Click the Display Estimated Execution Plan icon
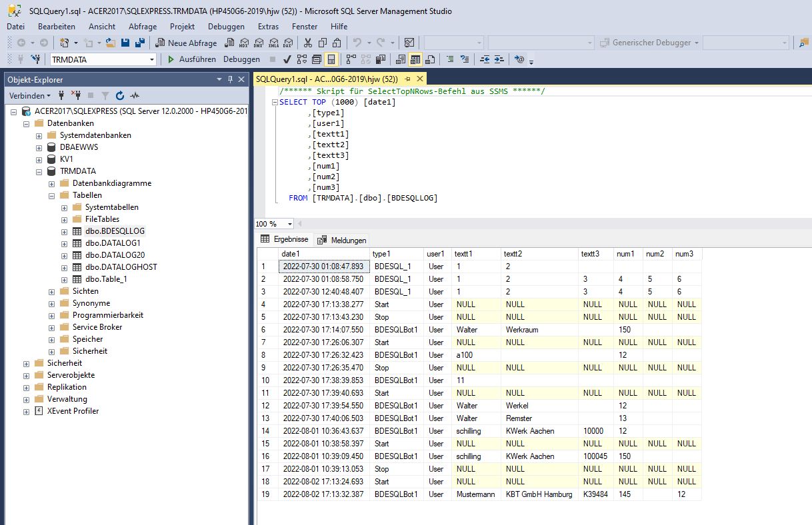The height and width of the screenshot is (525, 812). pos(301,59)
